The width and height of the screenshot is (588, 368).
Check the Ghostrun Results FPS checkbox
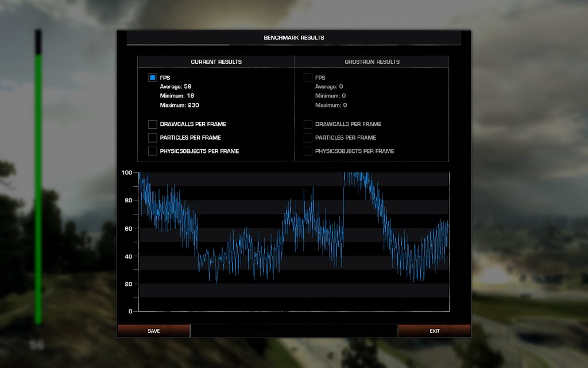click(308, 78)
